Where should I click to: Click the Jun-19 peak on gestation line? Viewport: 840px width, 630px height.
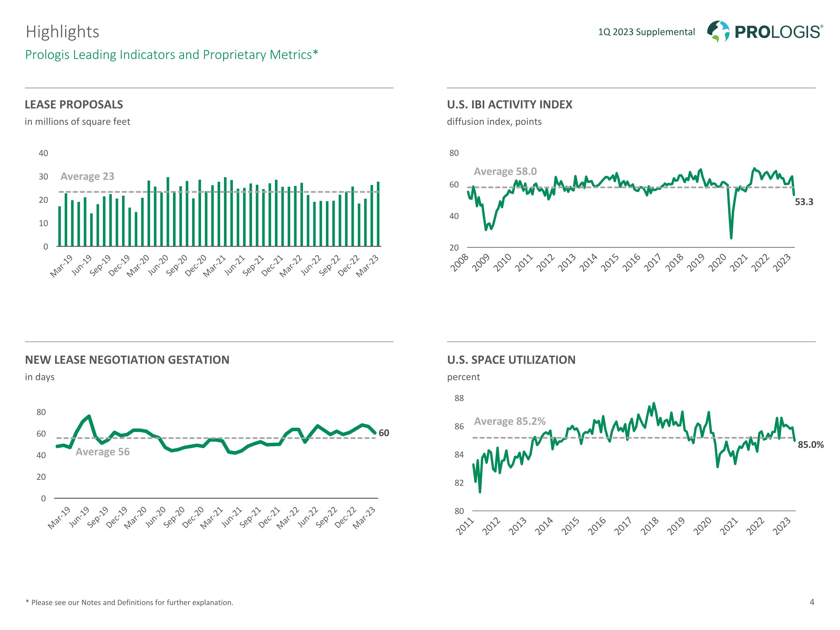tap(89, 416)
